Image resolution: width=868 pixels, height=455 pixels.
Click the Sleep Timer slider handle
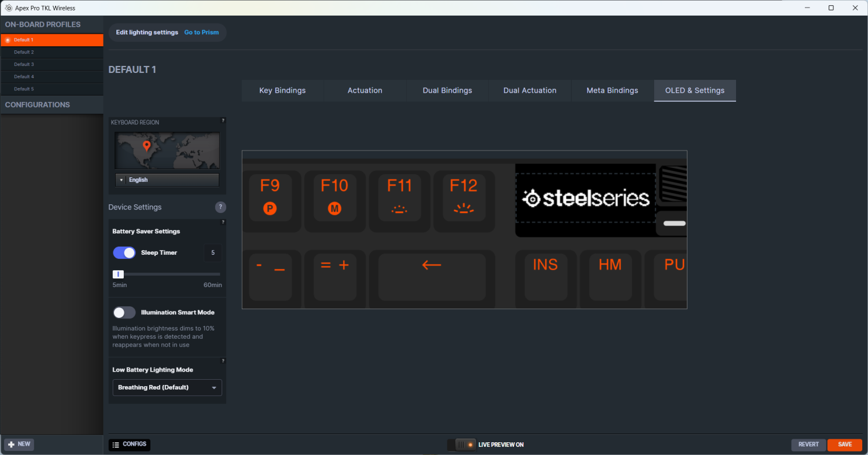click(118, 274)
